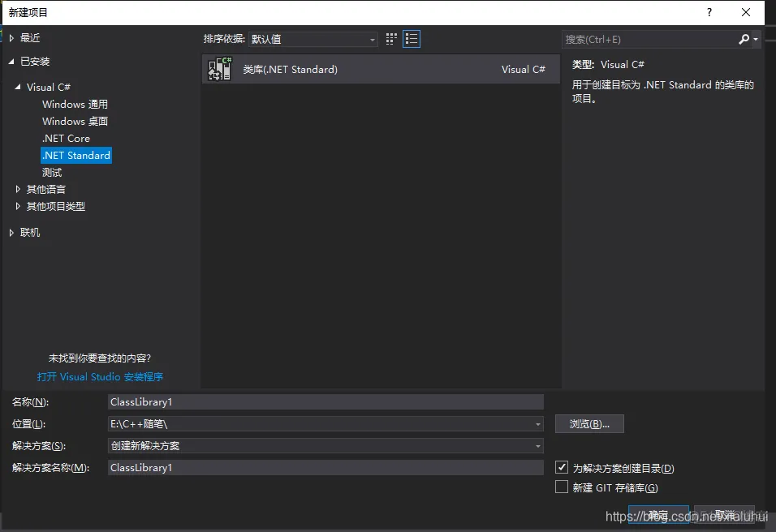Focus the 搜索(Ctrl+E) search box
Viewport: 776px width, 532px height.
[x=649, y=39]
